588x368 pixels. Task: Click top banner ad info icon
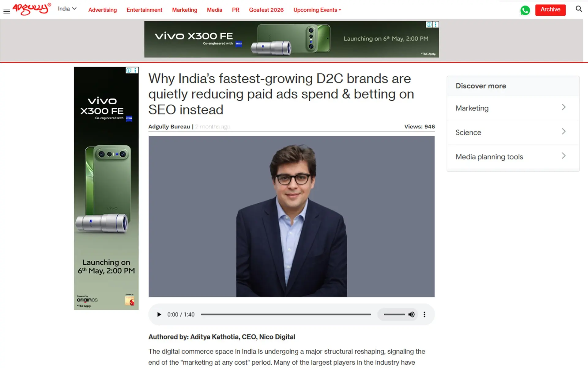pos(429,25)
